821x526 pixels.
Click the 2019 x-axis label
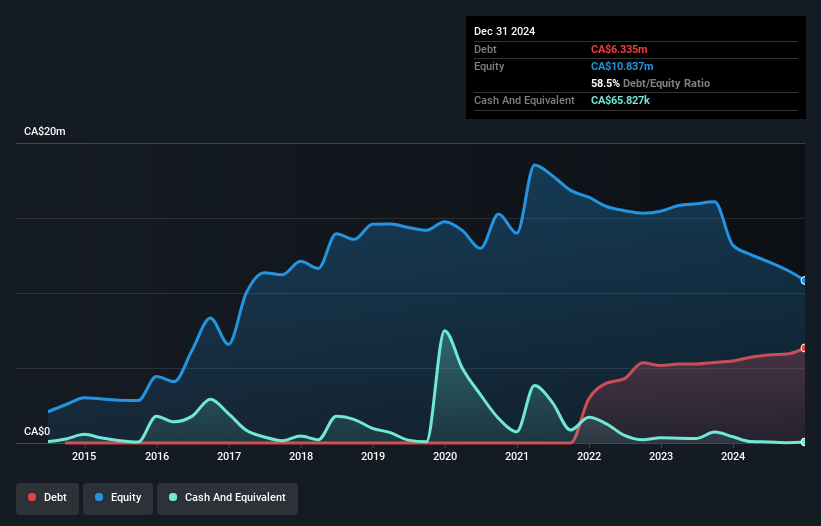tap(373, 456)
